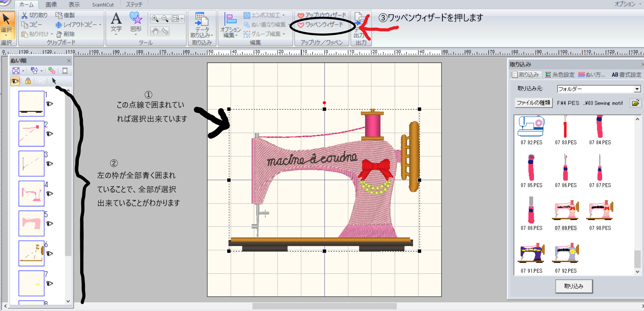Screen dimensions: 644x311
Task: Select the 07 89.PES sewing machine thumbnail
Action: 566,210
